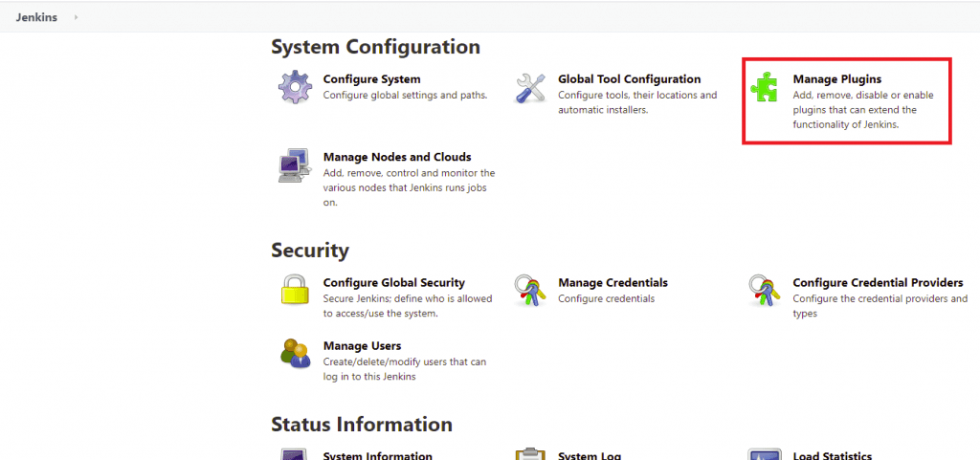Viewport: 980px width, 460px height.
Task: Click the System Configuration heading
Action: (x=375, y=47)
